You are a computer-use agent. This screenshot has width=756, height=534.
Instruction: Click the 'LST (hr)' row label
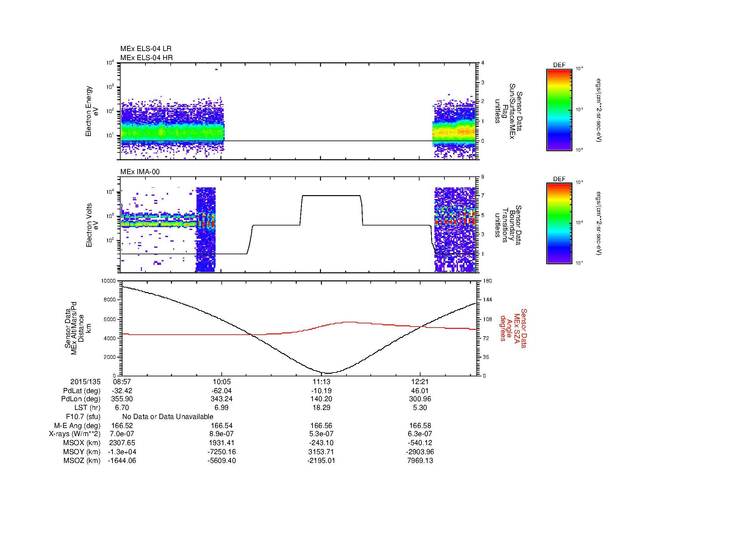click(x=87, y=408)
